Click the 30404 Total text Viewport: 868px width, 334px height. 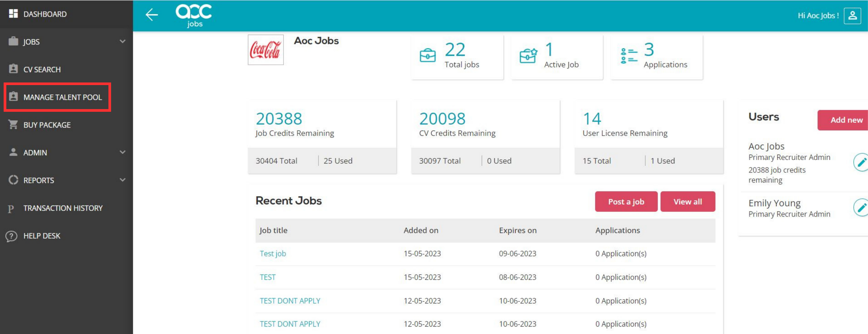(276, 161)
